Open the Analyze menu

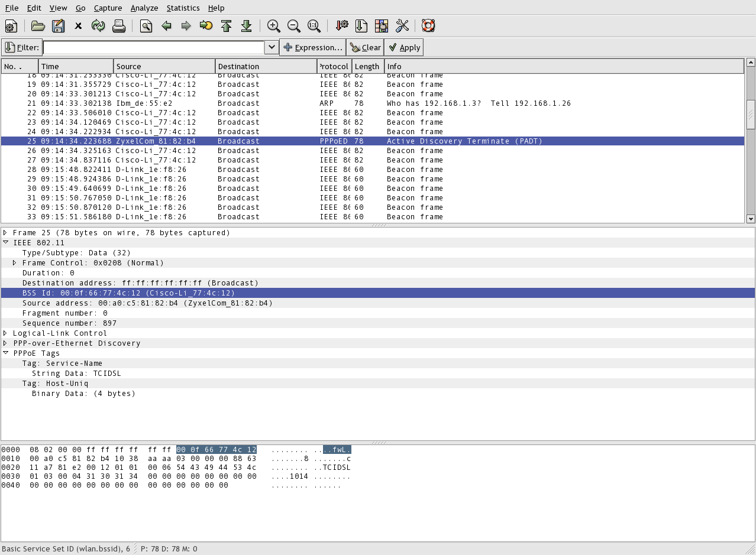tap(144, 8)
